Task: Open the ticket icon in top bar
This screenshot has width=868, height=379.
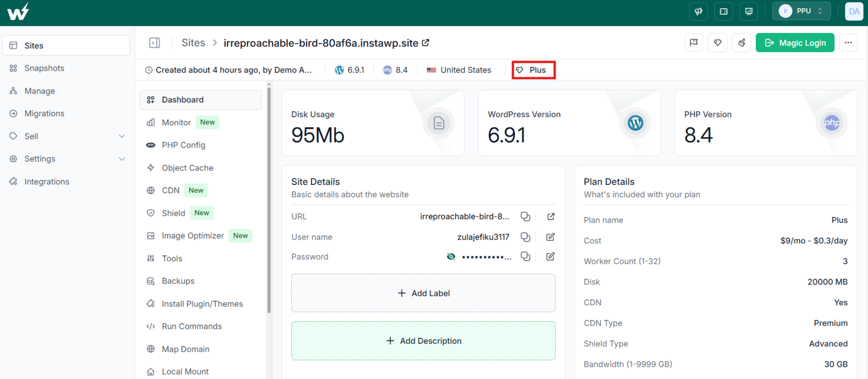Action: pyautogui.click(x=724, y=11)
